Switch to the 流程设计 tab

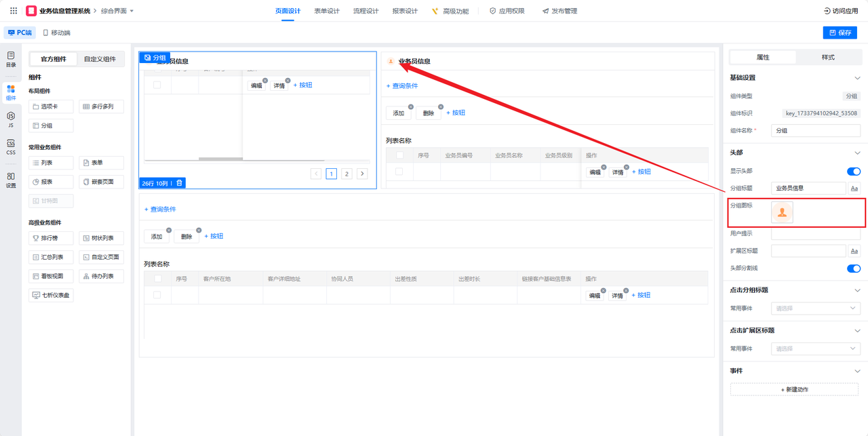(x=366, y=11)
